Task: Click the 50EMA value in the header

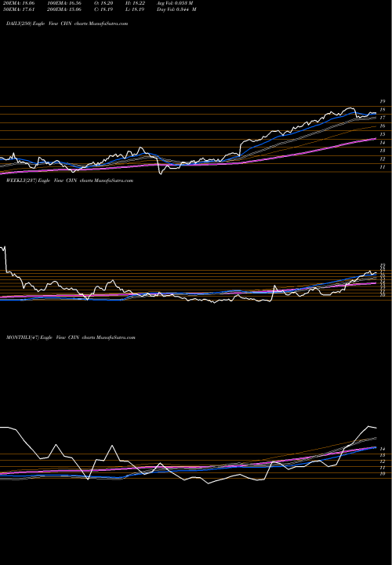Action: [17, 9]
